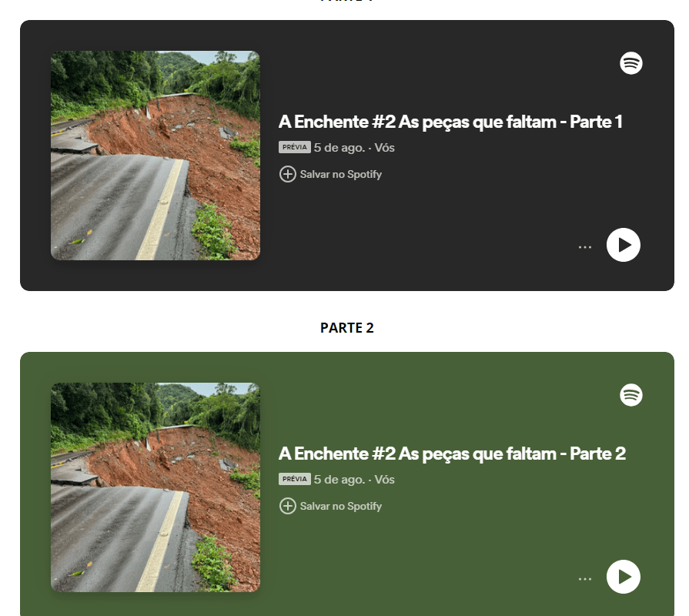689x616 pixels.
Task: Click the Parte 1 landslide cover image
Action: click(x=156, y=156)
